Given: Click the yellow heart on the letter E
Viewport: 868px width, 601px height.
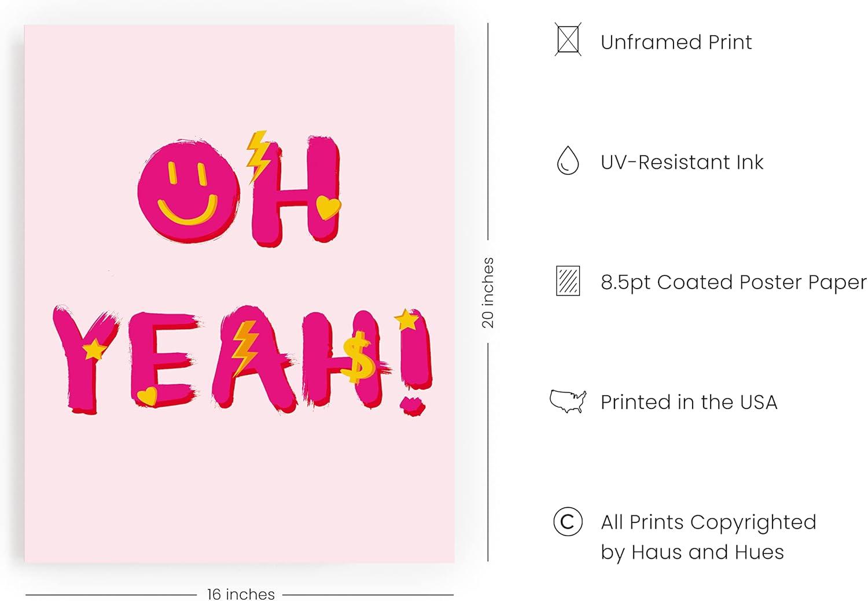Looking at the screenshot, I should pyautogui.click(x=147, y=396).
